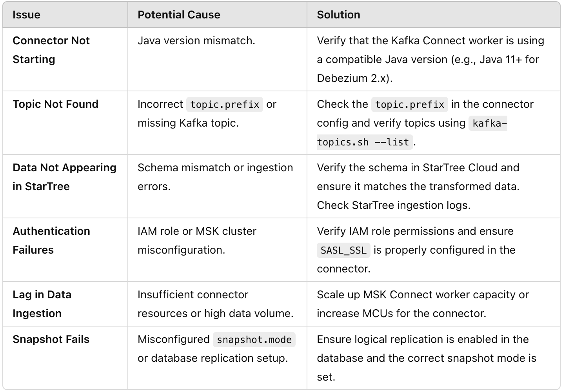Select the Lag in Data Ingestion cell

(42, 304)
